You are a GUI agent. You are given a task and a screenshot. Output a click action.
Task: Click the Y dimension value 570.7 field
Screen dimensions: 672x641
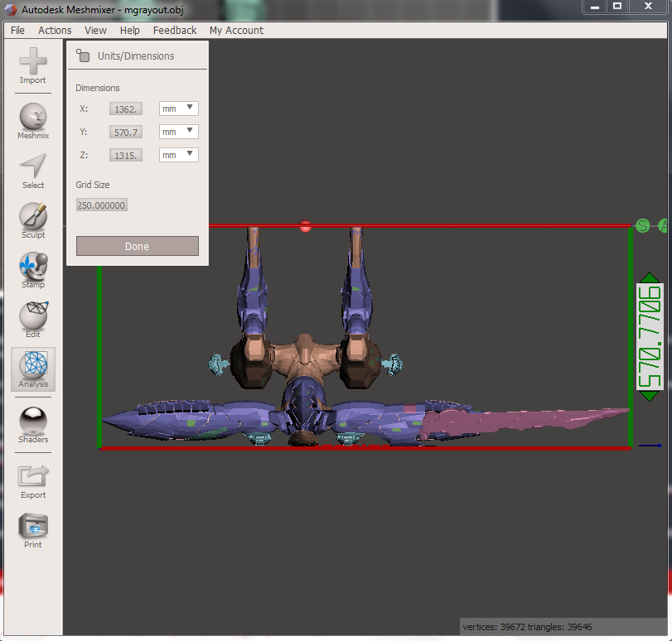(126, 132)
